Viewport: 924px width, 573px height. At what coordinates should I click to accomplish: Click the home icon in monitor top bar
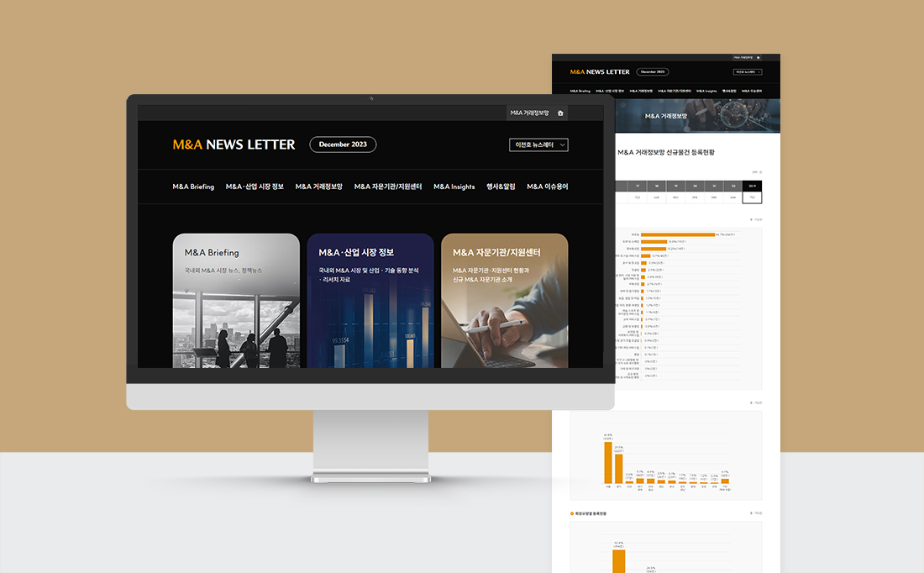pos(560,113)
